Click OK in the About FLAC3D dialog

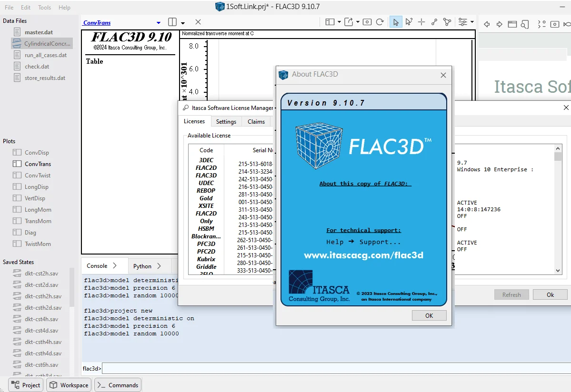pos(429,315)
